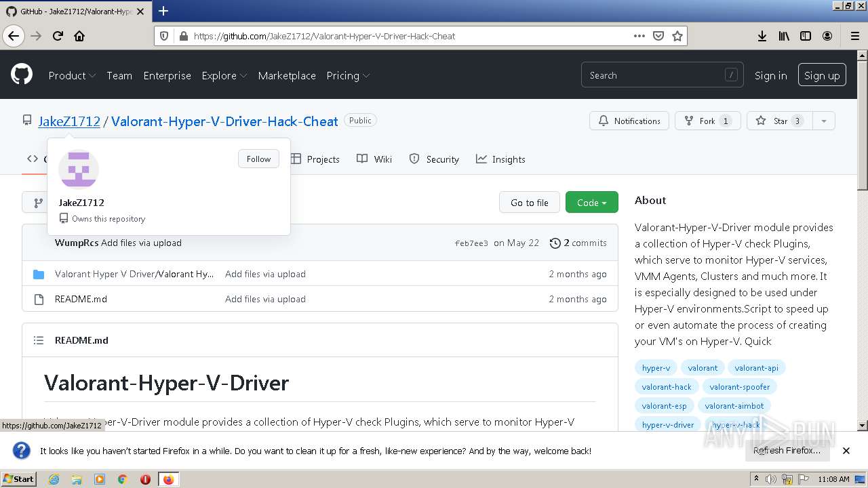
Task: Click JakeZ1712 avatar in hover card
Action: click(79, 168)
